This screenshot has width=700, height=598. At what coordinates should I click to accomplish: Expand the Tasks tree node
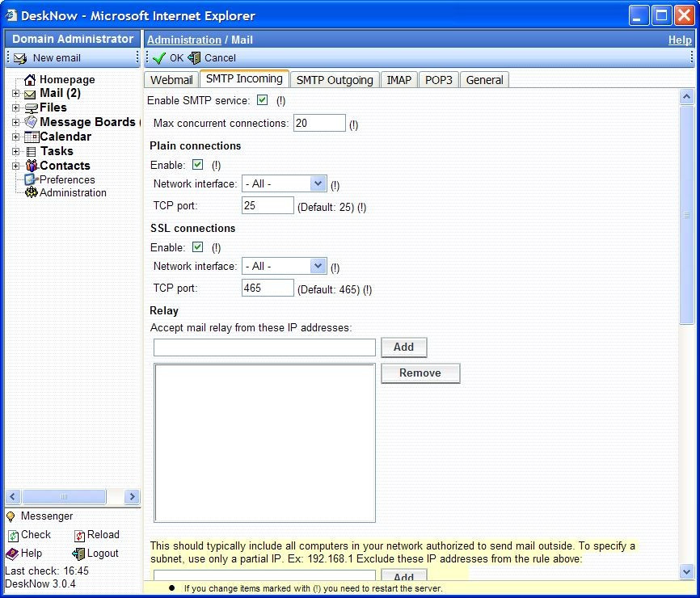point(15,152)
